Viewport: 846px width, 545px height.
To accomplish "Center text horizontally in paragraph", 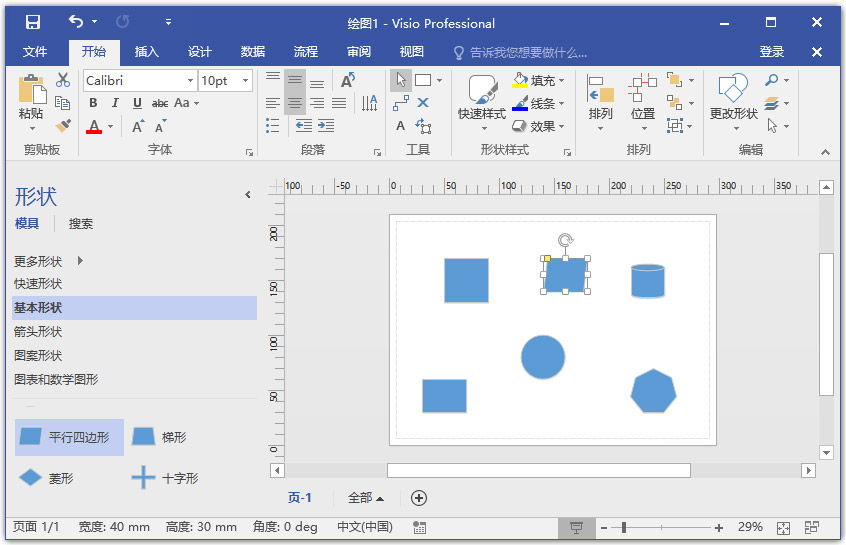I will (x=295, y=103).
